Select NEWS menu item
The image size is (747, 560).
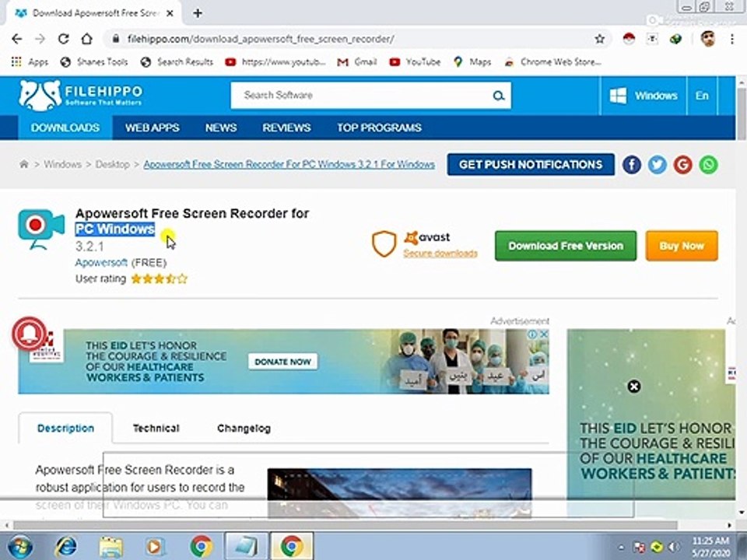[x=221, y=128]
